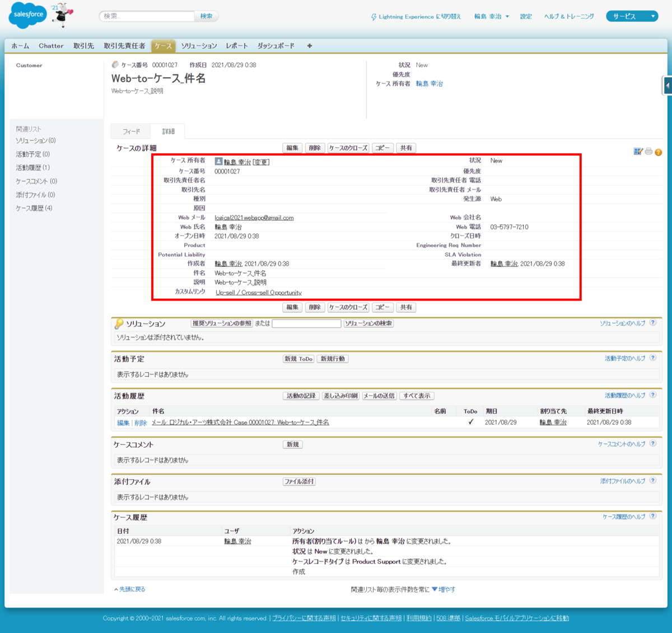Open orange help icon for this page

tap(659, 152)
